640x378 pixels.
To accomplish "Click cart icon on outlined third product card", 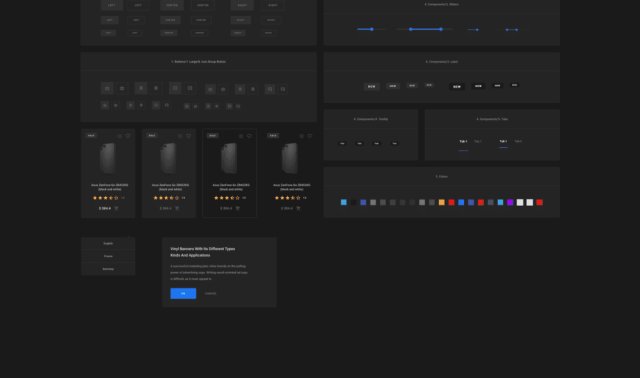I will [x=238, y=208].
